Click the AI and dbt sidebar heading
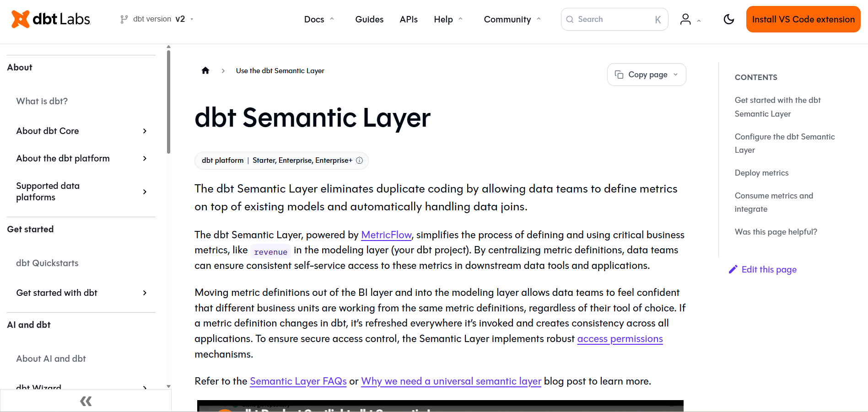Screen dimensions: 868x412 click(29, 325)
